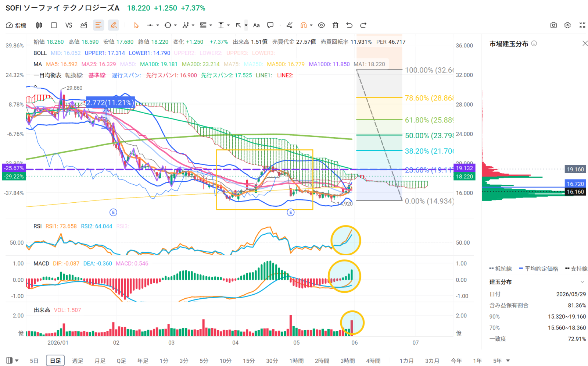This screenshot has width=588, height=366.
Task: Expand the 建玉分布 section chevron
Action: pos(582,282)
